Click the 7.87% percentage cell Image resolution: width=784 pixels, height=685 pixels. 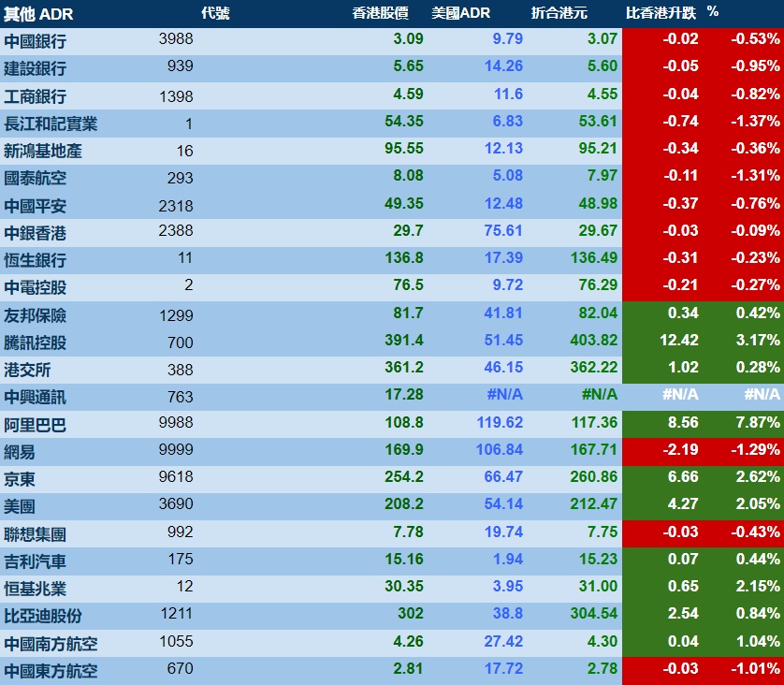pos(758,422)
